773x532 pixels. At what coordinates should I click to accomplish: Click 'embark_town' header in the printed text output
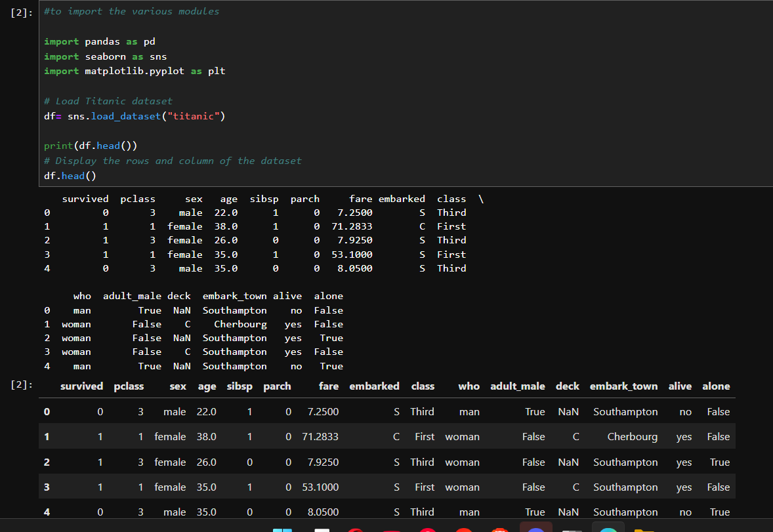pos(235,297)
